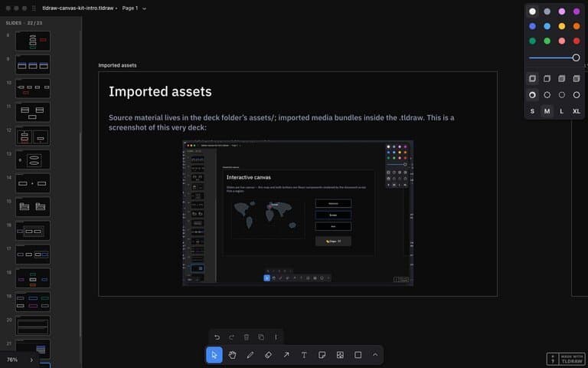Select the Solid line style

click(577, 95)
